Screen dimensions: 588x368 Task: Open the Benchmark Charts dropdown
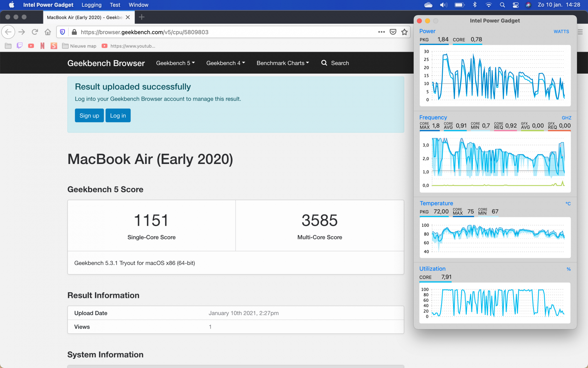point(283,63)
